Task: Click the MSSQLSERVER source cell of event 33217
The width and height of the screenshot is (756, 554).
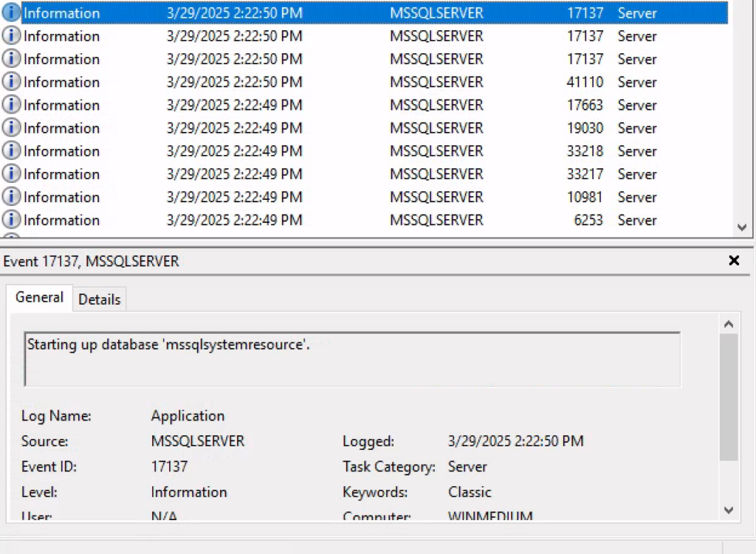Action: click(436, 173)
